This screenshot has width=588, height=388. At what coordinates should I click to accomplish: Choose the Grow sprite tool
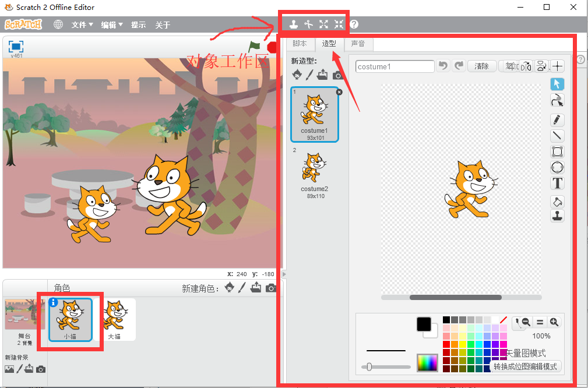coord(323,24)
